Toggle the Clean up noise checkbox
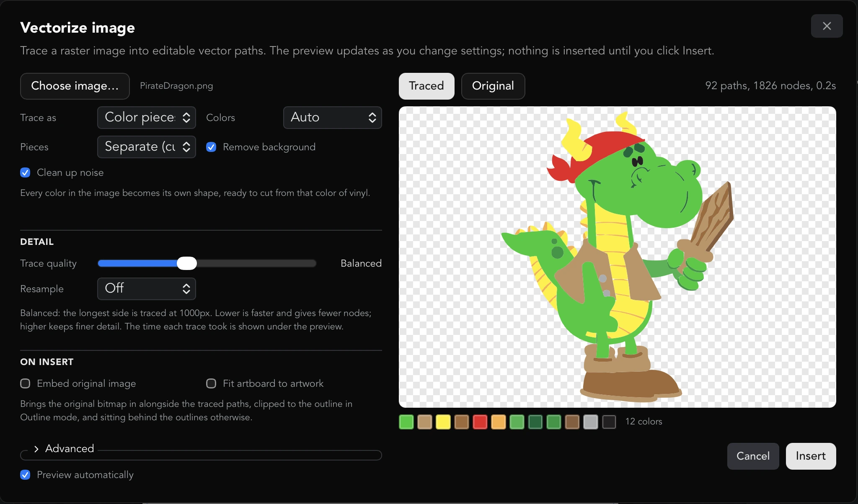Viewport: 858px width, 504px height. 25,172
